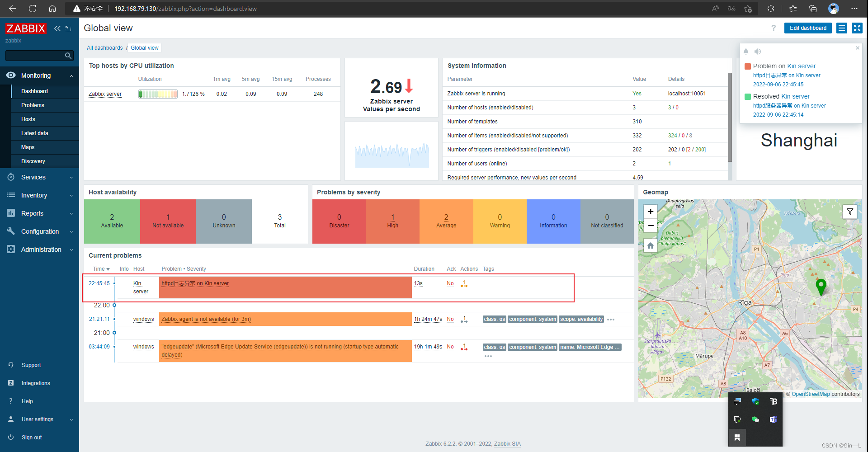The image size is (868, 452).
Task: Show more tags for edgeupdate problem
Action: 488,356
